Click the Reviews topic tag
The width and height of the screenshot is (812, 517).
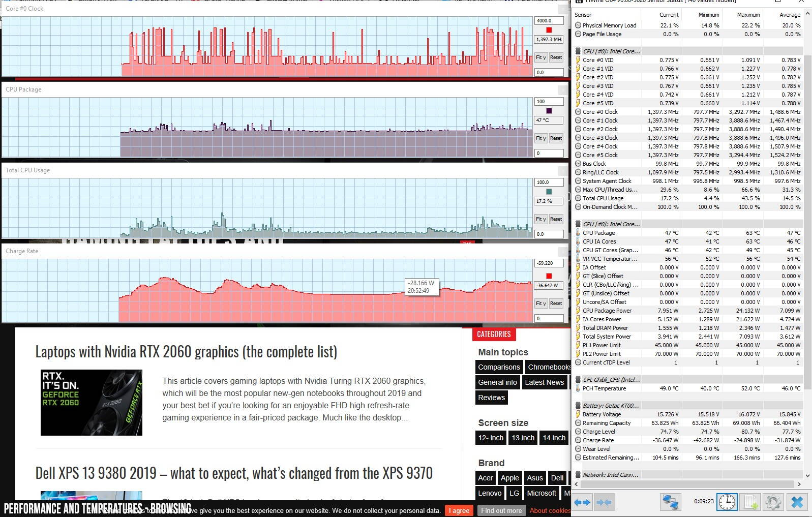pyautogui.click(x=491, y=398)
